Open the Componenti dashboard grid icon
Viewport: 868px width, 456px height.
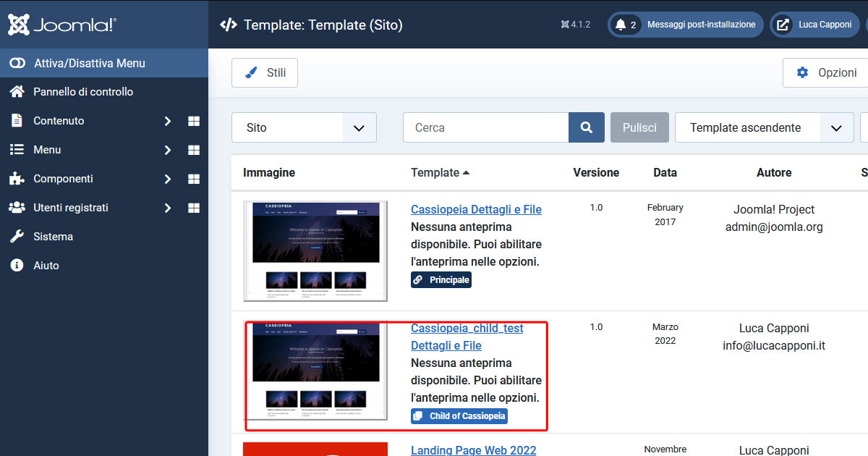[x=194, y=179]
